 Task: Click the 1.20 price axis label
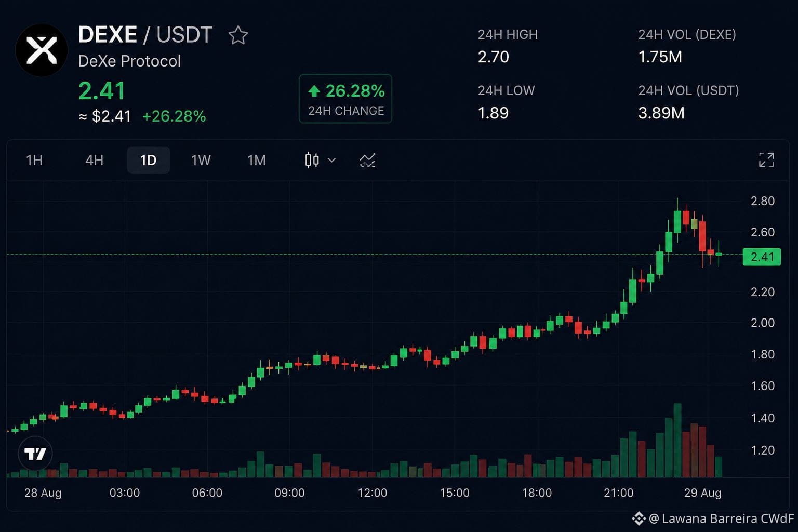point(763,450)
